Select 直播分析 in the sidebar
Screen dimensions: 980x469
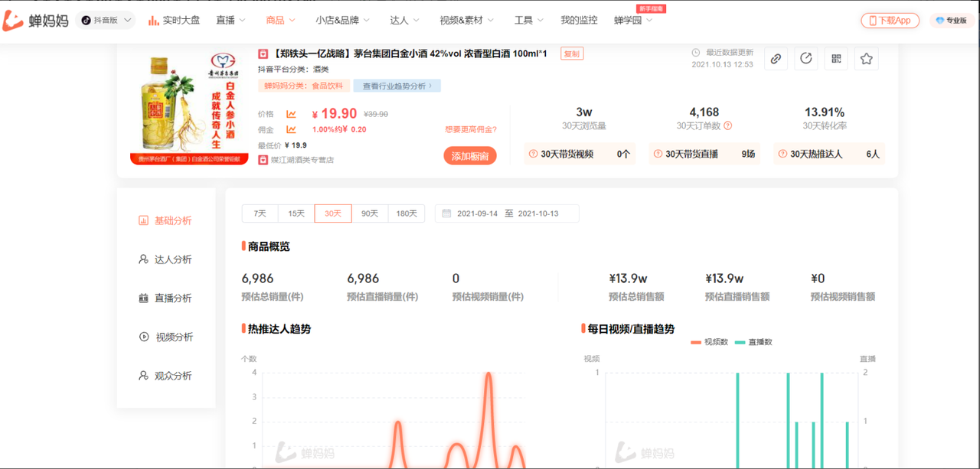click(165, 298)
